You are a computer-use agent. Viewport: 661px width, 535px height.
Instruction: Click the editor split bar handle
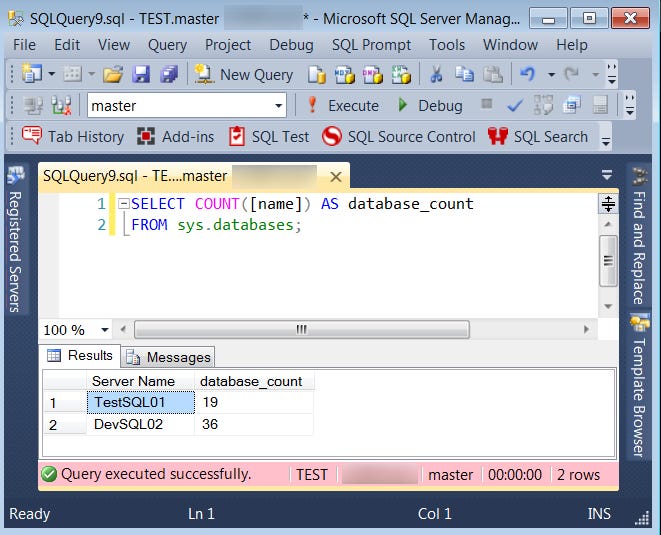point(608,204)
